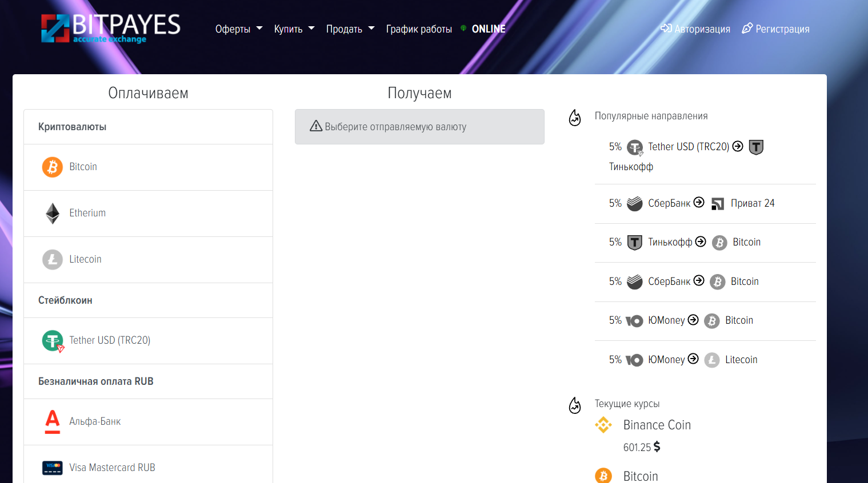Click the ЮMoney icon in Bitcoin row

point(634,321)
